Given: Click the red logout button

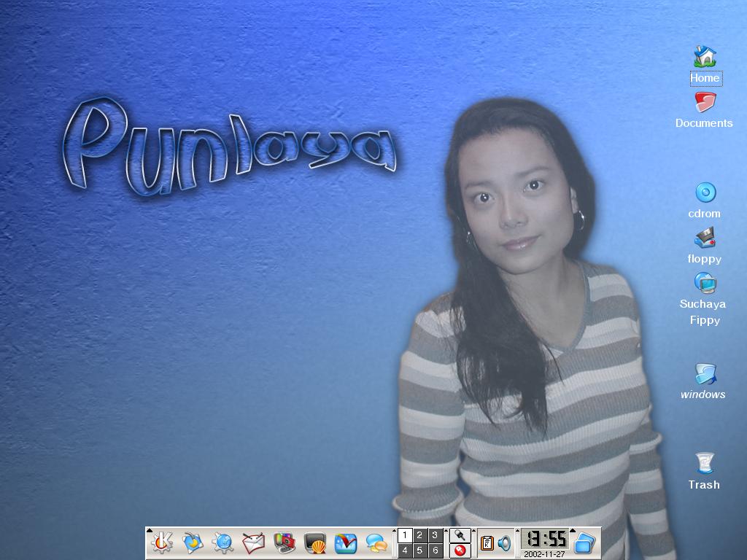Looking at the screenshot, I should coord(460,551).
